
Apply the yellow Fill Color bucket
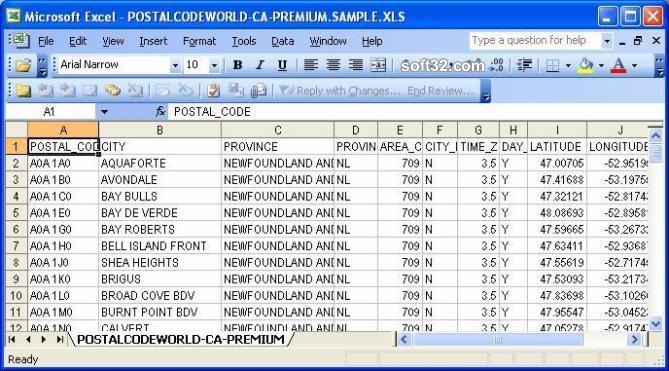point(586,65)
